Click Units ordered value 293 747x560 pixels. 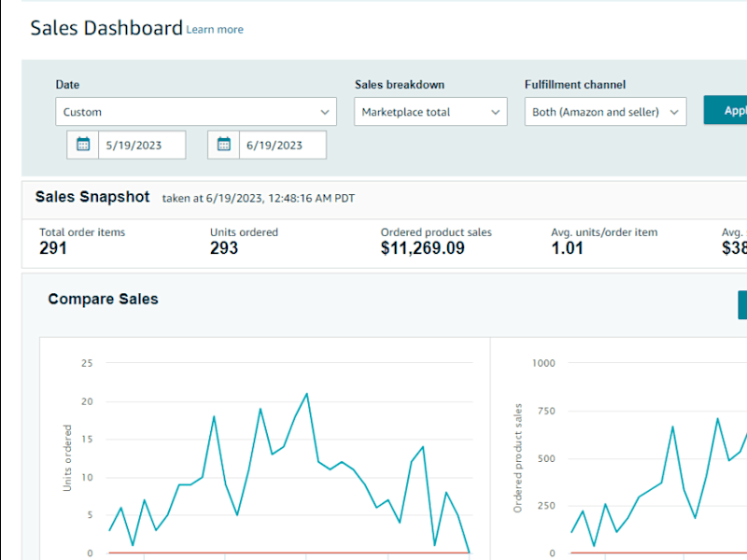[x=224, y=248]
